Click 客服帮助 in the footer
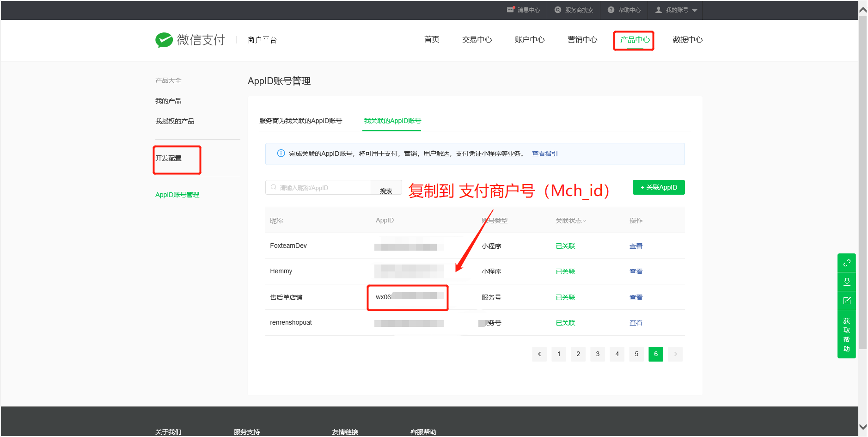Image resolution: width=868 pixels, height=437 pixels. (423, 432)
